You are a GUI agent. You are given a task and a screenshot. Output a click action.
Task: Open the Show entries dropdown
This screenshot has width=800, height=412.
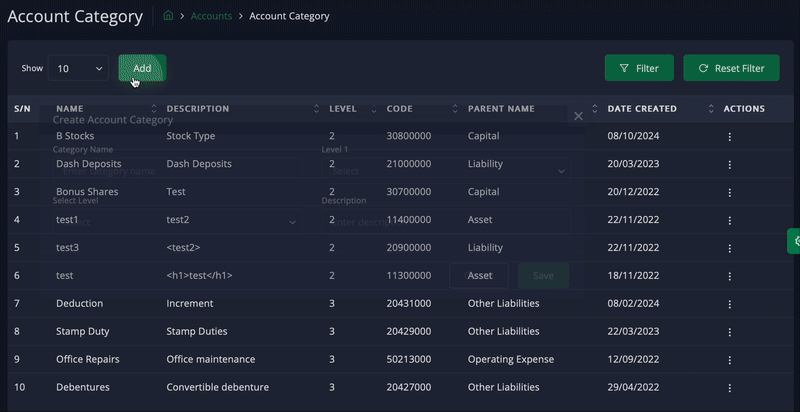(x=79, y=69)
